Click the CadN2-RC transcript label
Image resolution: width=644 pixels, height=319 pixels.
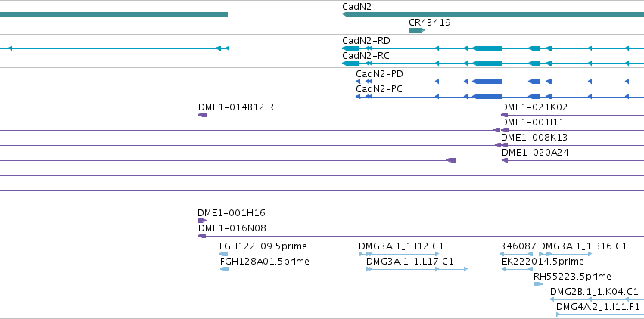click(366, 56)
